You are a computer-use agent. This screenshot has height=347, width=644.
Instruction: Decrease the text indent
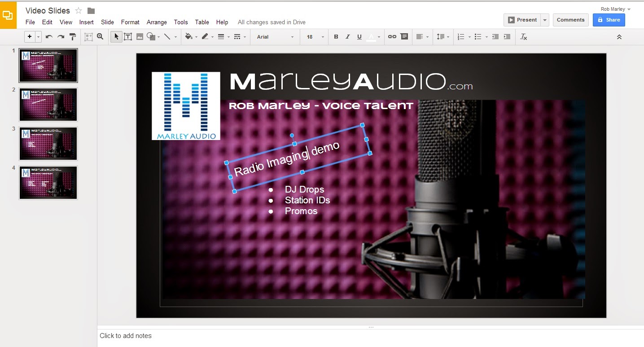495,37
